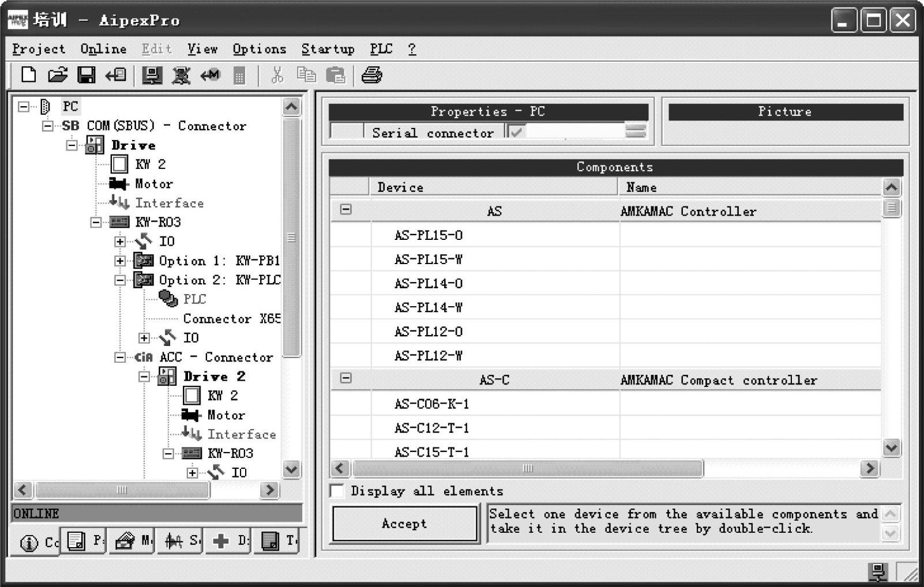Open the ? help menu
Viewport: 924px width, 587px height.
click(x=412, y=49)
